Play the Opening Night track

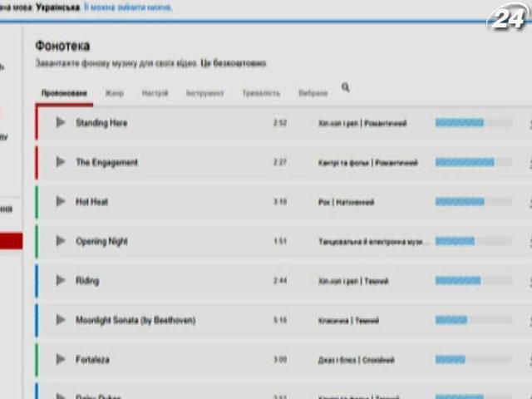tap(61, 241)
